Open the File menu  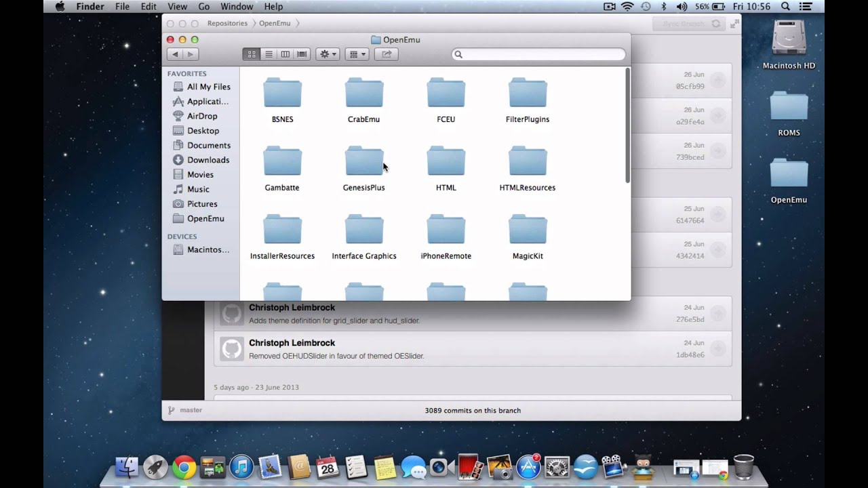tap(122, 7)
